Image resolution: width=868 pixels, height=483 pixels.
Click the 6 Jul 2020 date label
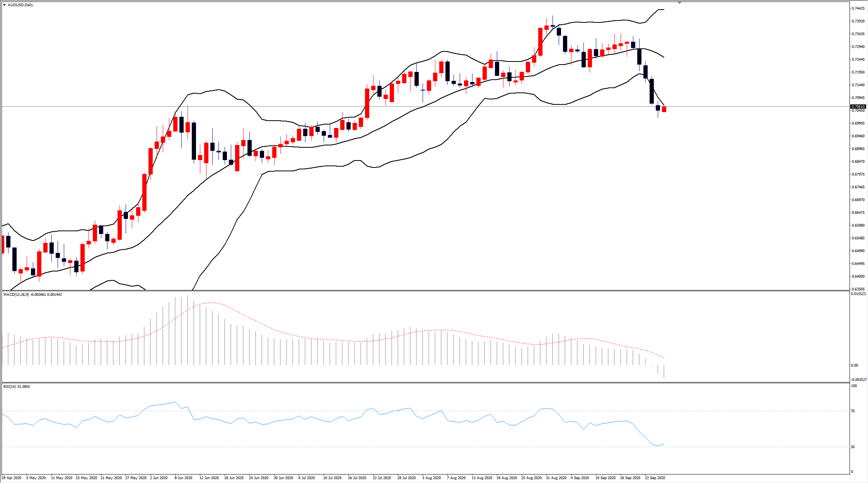(307, 478)
